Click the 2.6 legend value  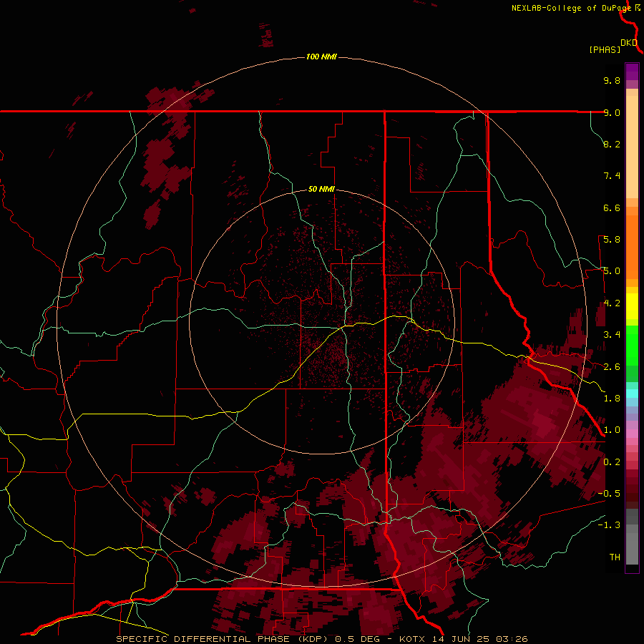612,367
